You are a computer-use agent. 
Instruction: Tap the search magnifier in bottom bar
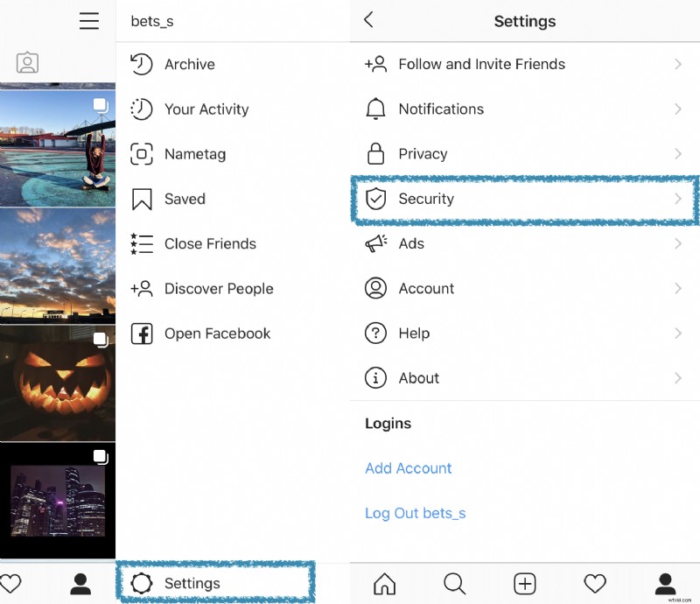[x=455, y=583]
